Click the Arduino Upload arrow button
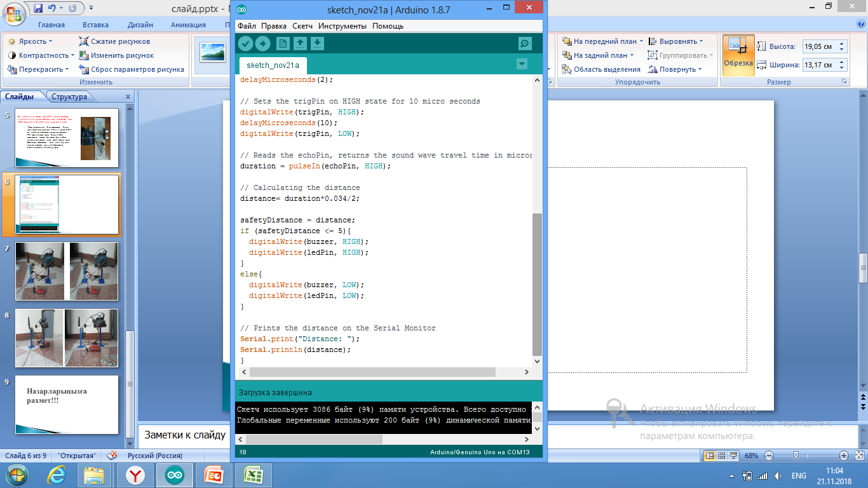Screen dimensions: 868x488 tap(262, 43)
